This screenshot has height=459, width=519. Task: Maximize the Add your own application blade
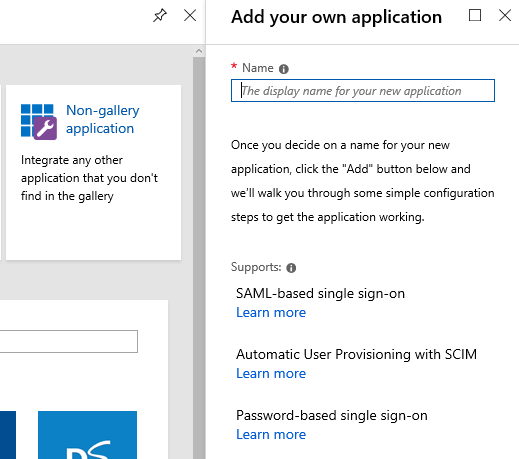tap(475, 15)
